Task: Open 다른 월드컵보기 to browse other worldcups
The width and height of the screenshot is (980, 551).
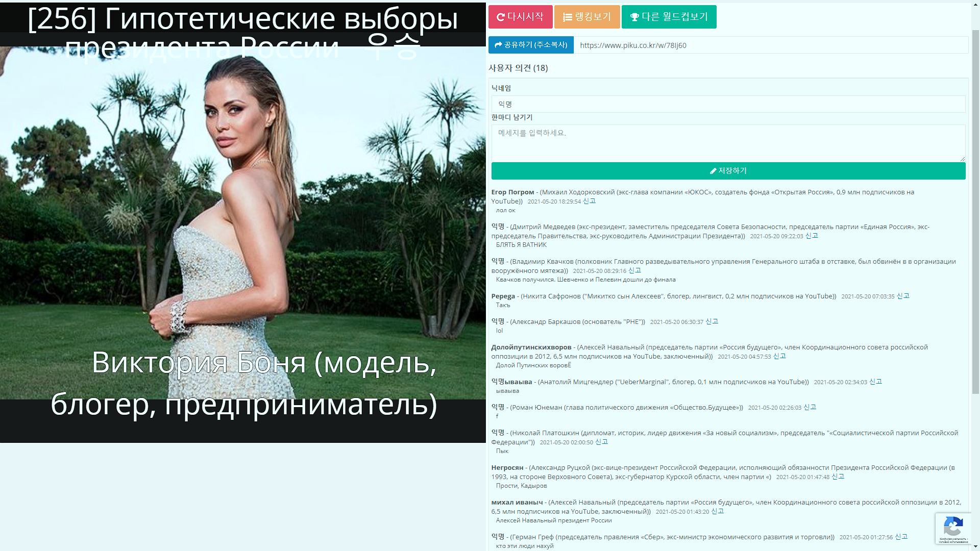Action: pos(669,17)
